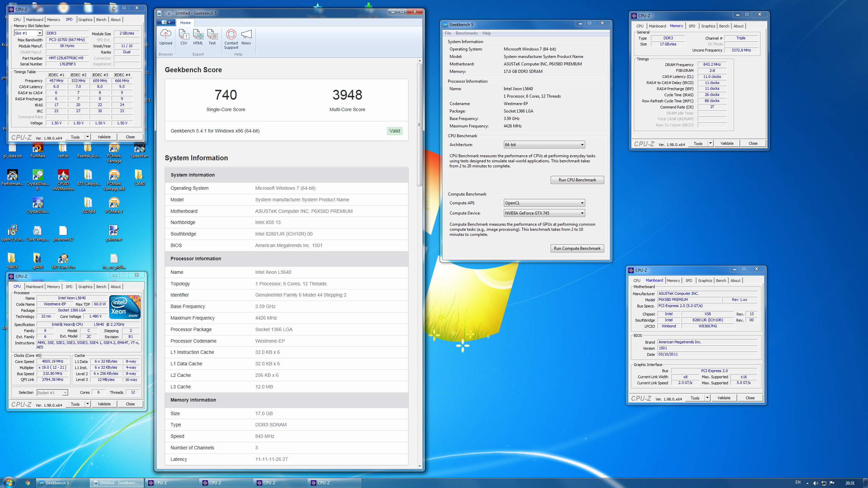Open SPD tab in the lower-left CPU-Z window
The width and height of the screenshot is (868, 488).
click(x=69, y=287)
